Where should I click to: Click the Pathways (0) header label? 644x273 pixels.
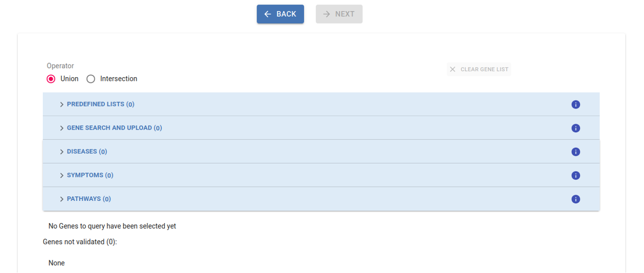[89, 199]
